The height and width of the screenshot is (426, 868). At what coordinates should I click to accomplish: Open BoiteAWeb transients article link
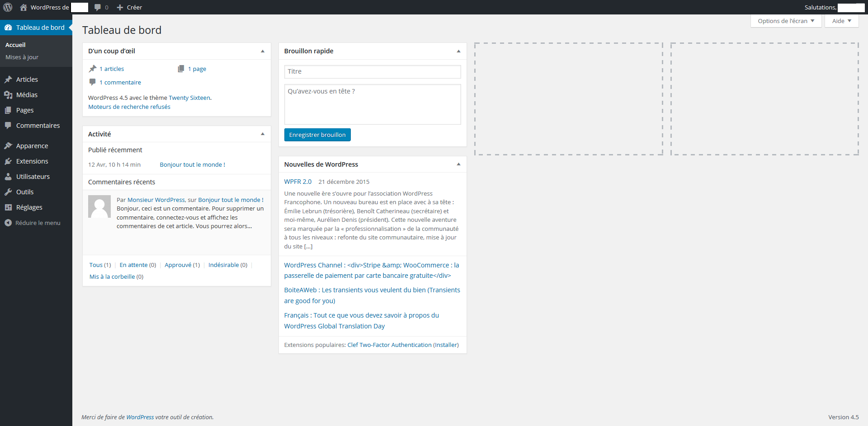372,295
